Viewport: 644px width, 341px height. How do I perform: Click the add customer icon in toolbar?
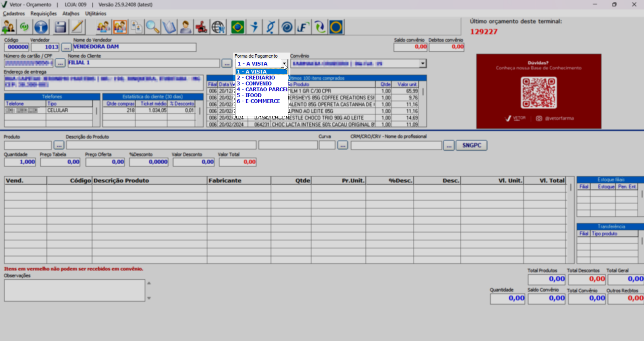coord(9,27)
